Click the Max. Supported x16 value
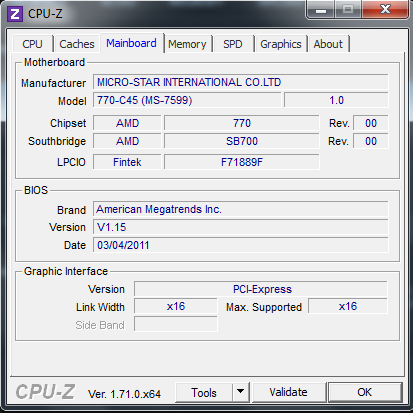The height and width of the screenshot is (414, 413). [348, 306]
